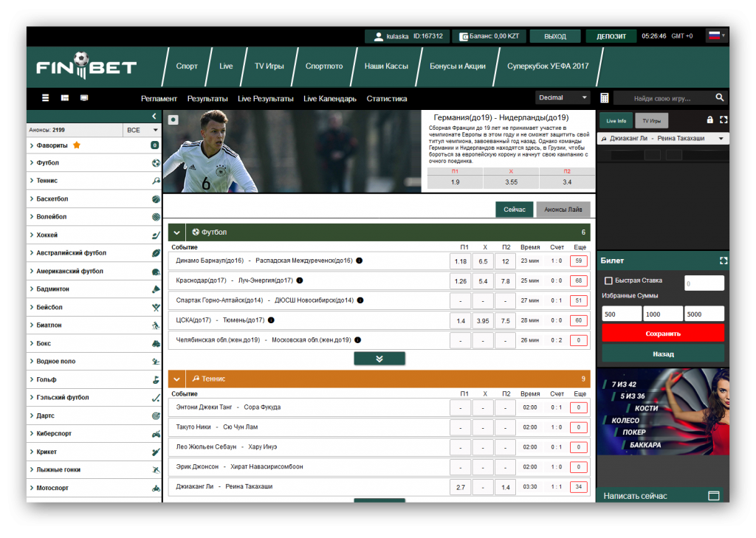Expand the Билет panel fullscreen icon
This screenshot has width=756, height=538.
tap(724, 261)
